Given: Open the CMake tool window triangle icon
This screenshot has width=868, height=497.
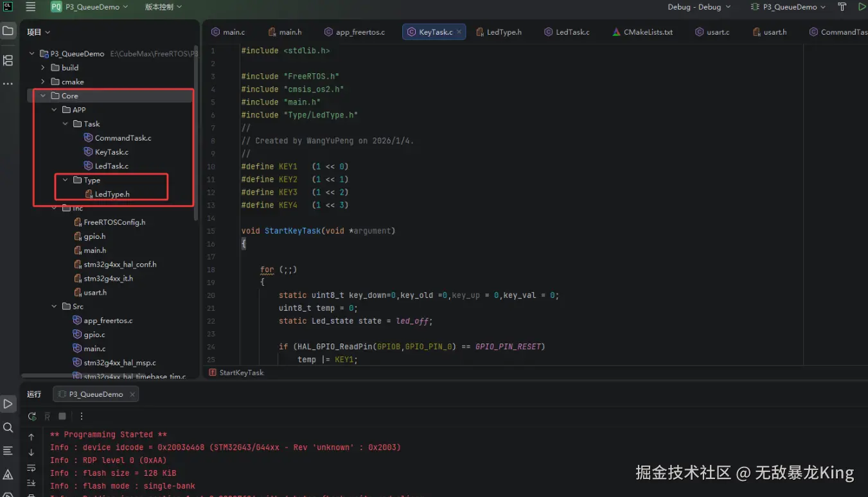Looking at the screenshot, I should point(8,475).
